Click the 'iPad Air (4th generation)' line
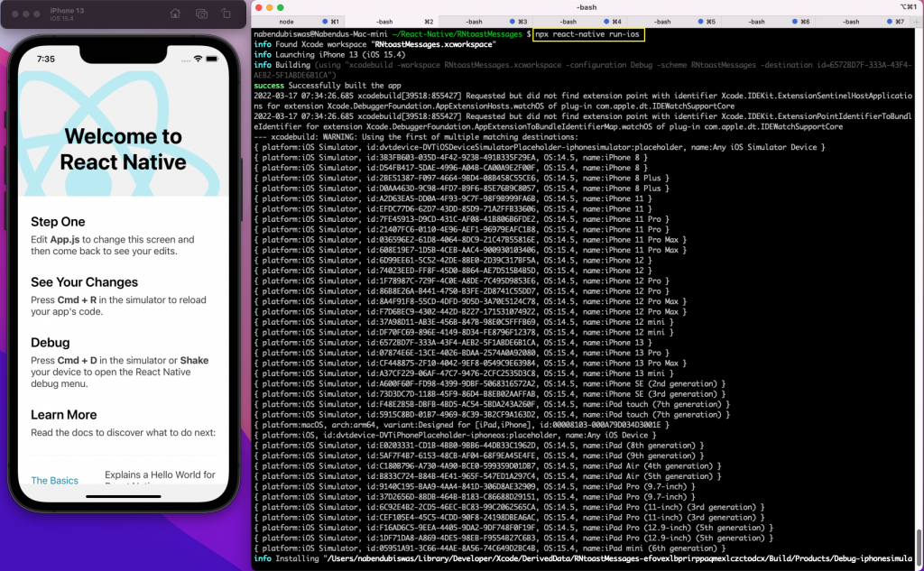The image size is (924, 571). [487, 466]
